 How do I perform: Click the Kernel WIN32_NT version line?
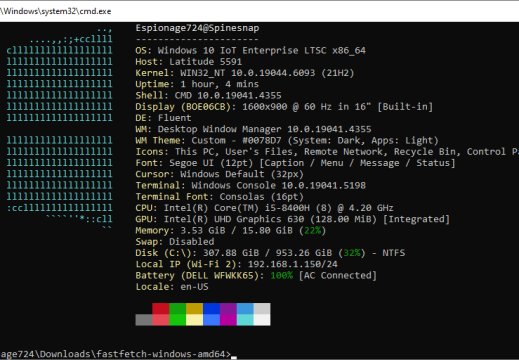[245, 73]
